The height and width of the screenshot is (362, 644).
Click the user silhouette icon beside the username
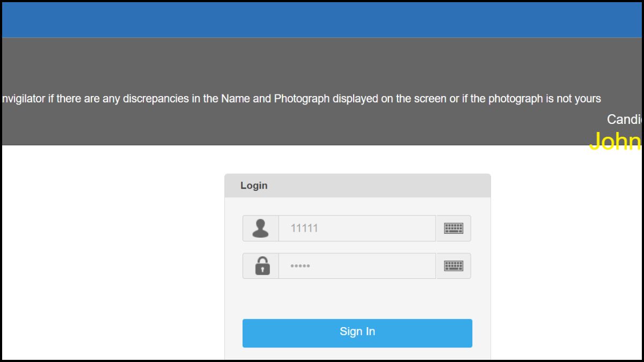click(260, 228)
